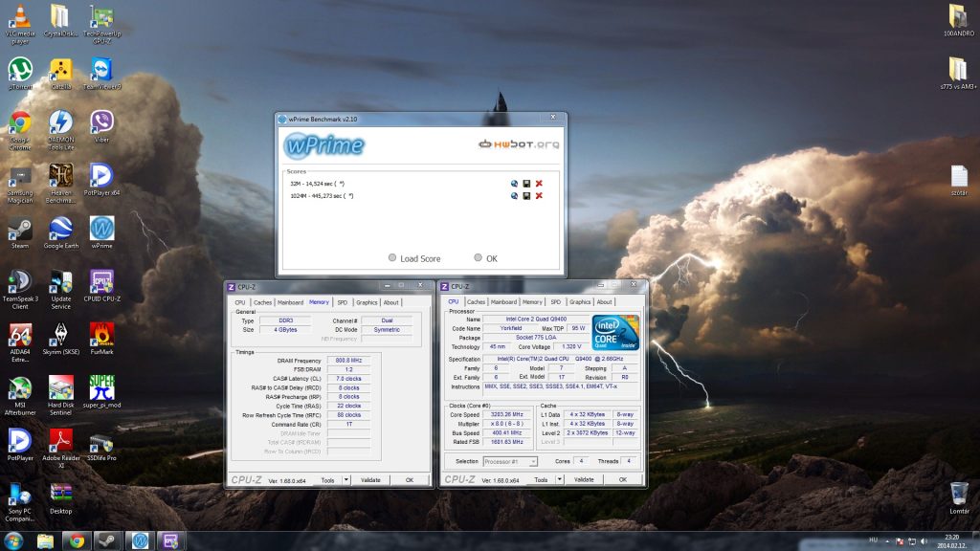Open Windows Explorer from the taskbar
The width and height of the screenshot is (980, 551).
(x=45, y=540)
